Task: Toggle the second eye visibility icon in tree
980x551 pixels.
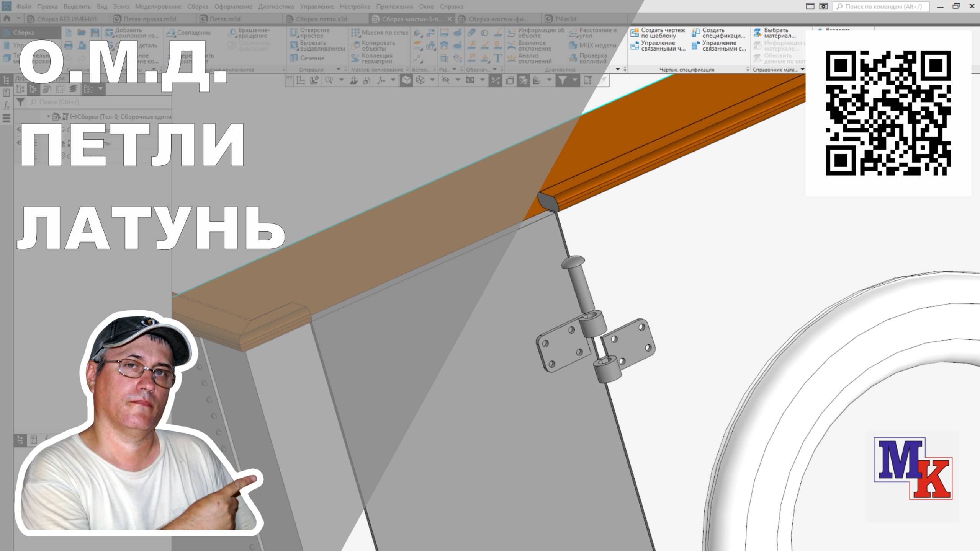Action: [20, 143]
